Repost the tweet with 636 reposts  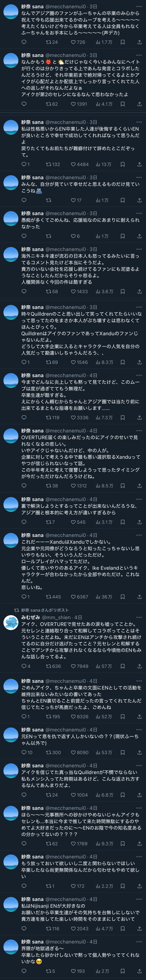[x=48, y=666]
